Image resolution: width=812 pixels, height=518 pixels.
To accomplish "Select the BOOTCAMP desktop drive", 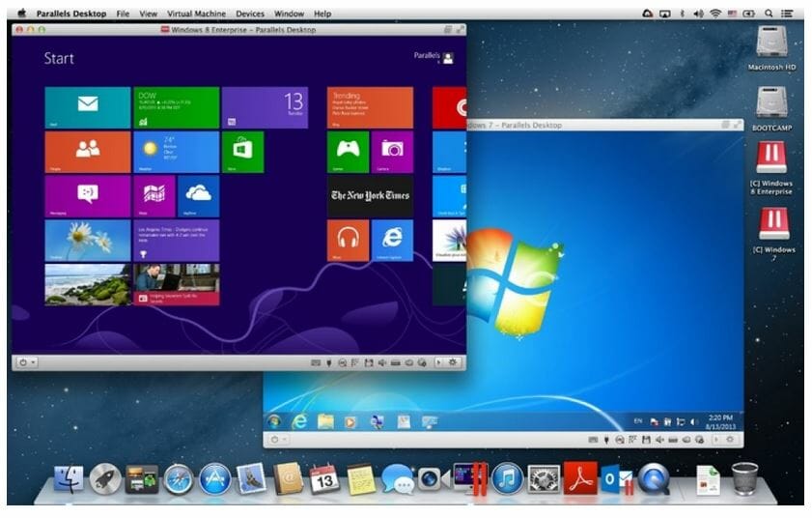I will [x=771, y=108].
